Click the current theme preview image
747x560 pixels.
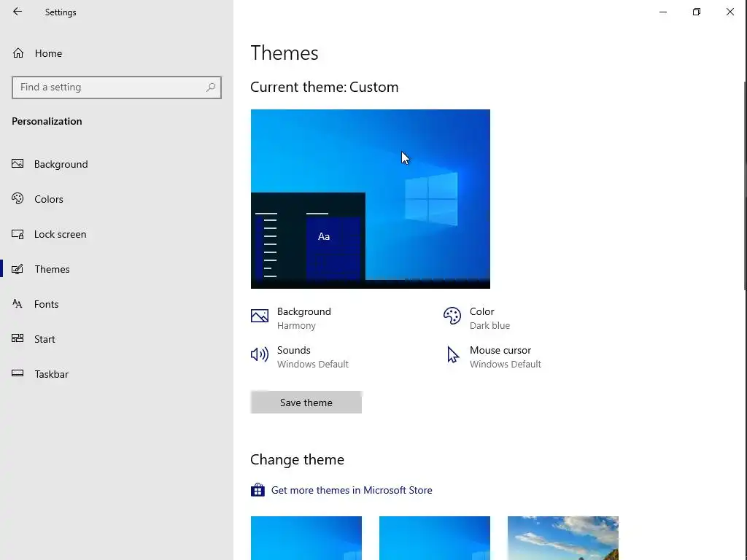click(370, 199)
